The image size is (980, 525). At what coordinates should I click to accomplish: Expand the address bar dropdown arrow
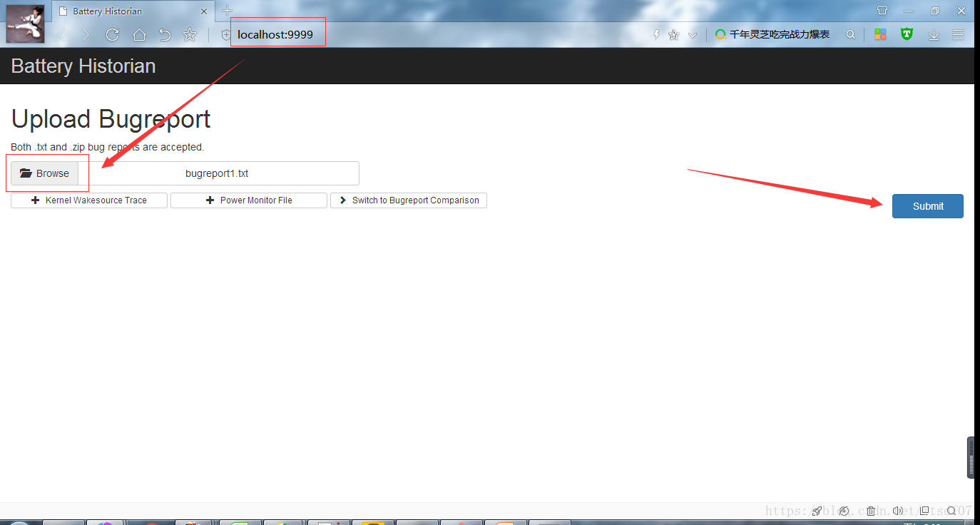pyautogui.click(x=692, y=35)
